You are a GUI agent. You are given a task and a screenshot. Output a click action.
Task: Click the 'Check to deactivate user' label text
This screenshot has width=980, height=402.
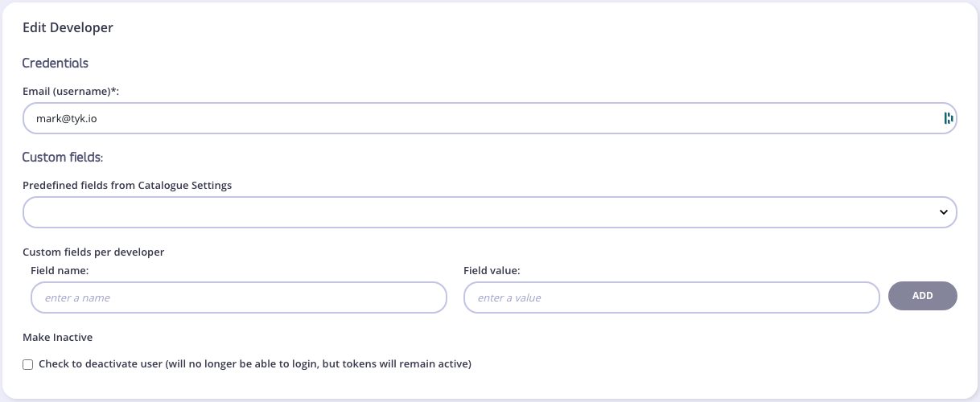click(x=254, y=364)
